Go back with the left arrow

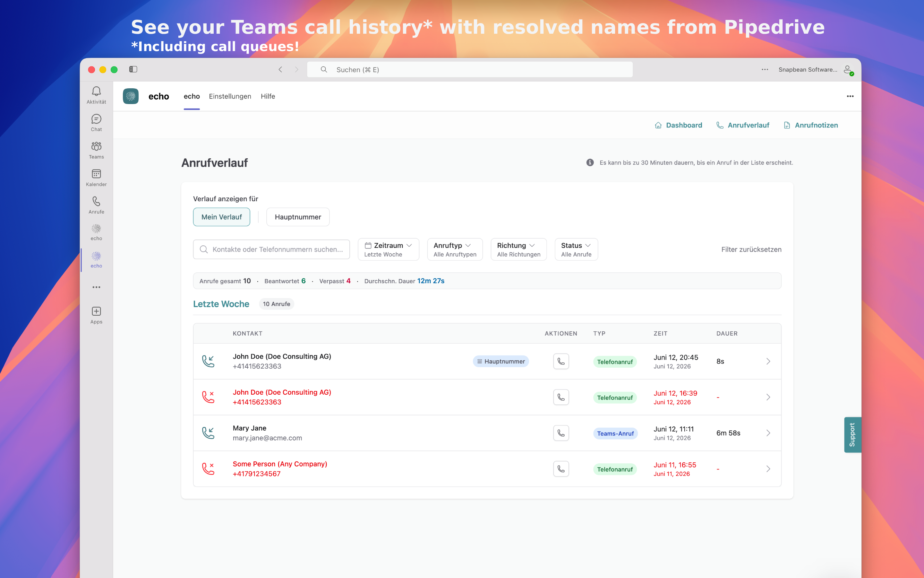pyautogui.click(x=281, y=69)
